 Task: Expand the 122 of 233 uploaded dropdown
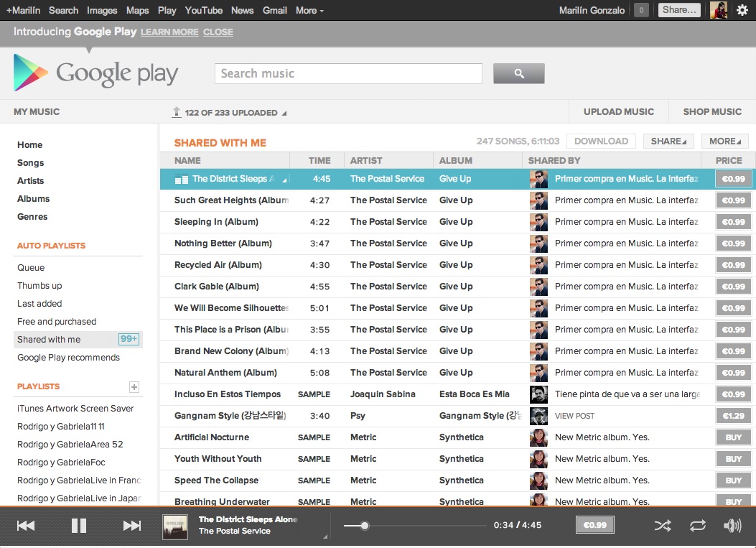tap(235, 112)
